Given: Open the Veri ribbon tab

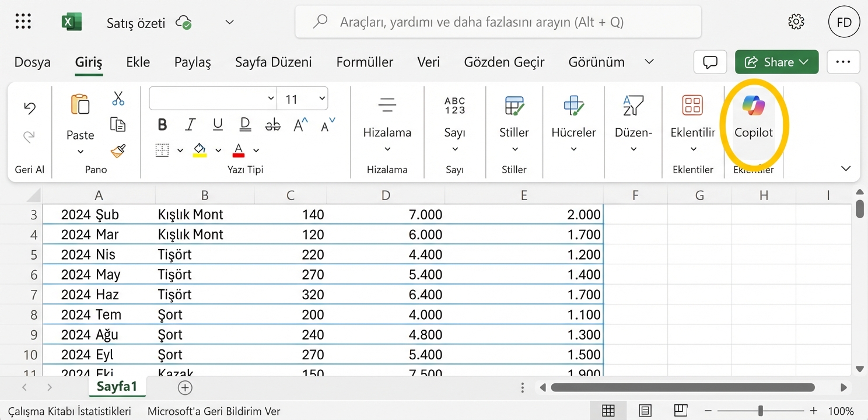Looking at the screenshot, I should coord(429,62).
